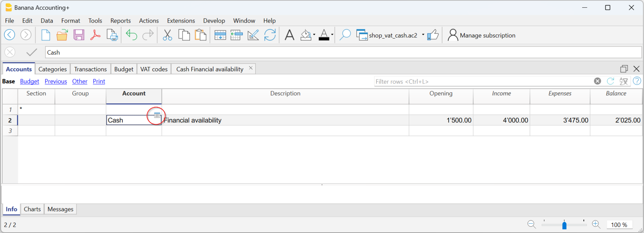644x233 pixels.
Task: Open Manage subscription
Action: [481, 35]
